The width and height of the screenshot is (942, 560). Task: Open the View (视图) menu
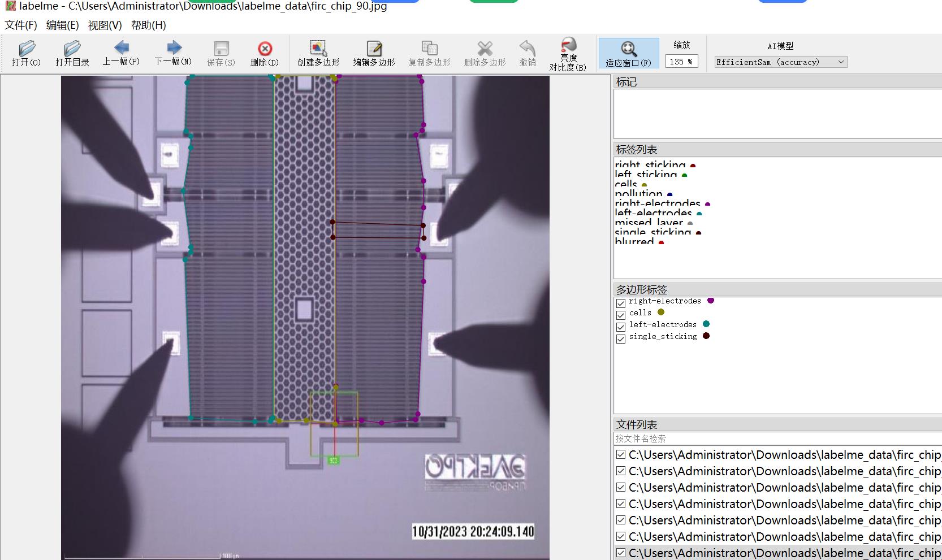pos(105,25)
